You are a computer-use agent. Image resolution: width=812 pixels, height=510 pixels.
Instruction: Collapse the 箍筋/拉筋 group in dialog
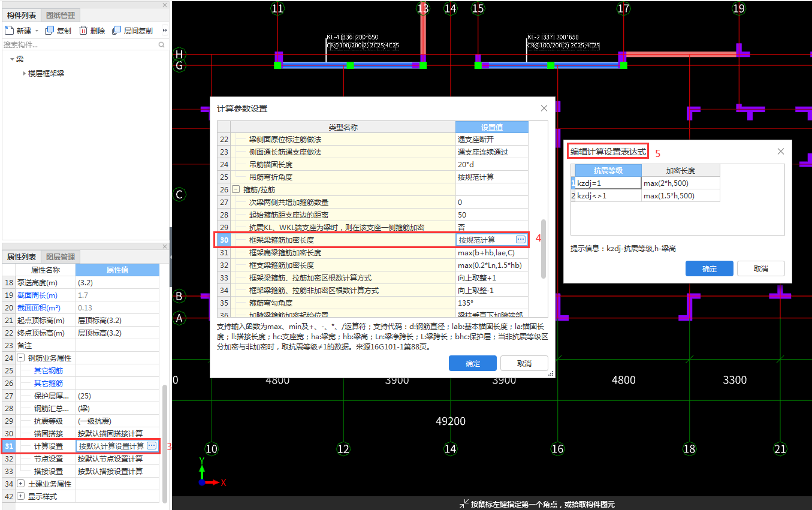(x=236, y=189)
